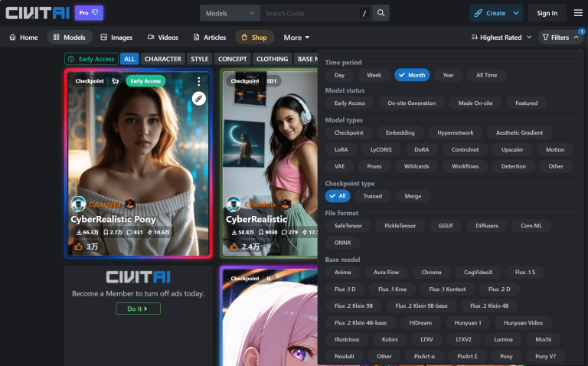This screenshot has height=366, width=588.
Task: Go to Home in navigation
Action: pyautogui.click(x=24, y=37)
